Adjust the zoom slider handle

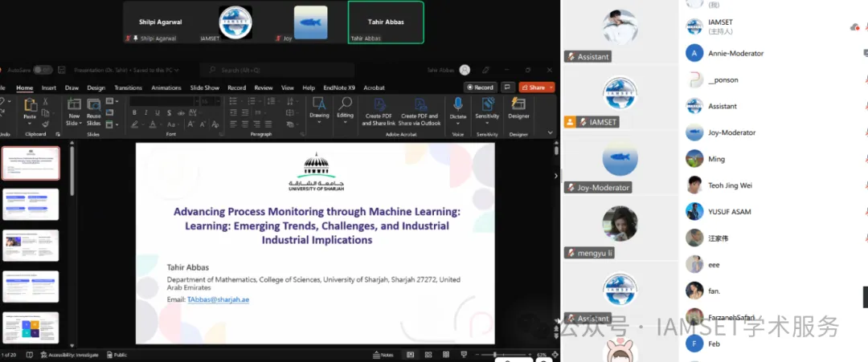point(494,355)
